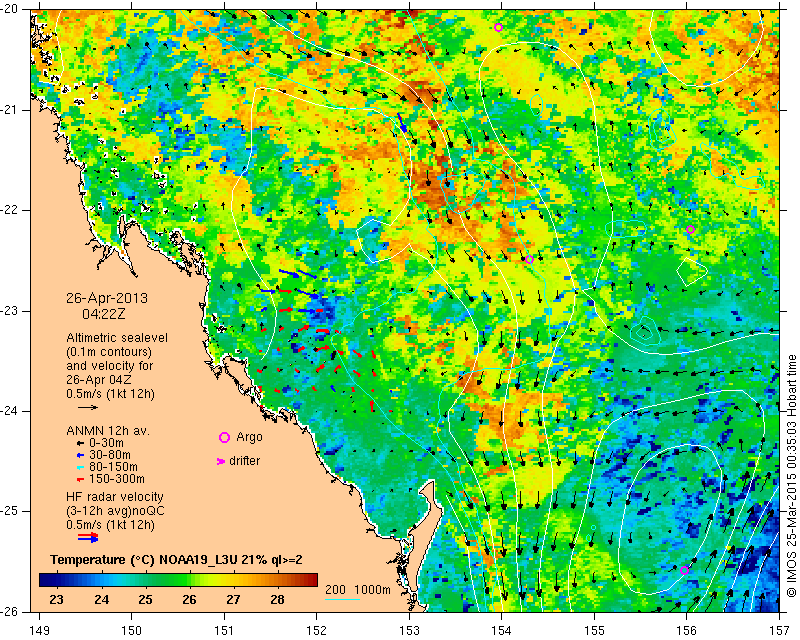Click the date text 26-Apr-2013
This screenshot has height=640, width=800.
[x=107, y=298]
